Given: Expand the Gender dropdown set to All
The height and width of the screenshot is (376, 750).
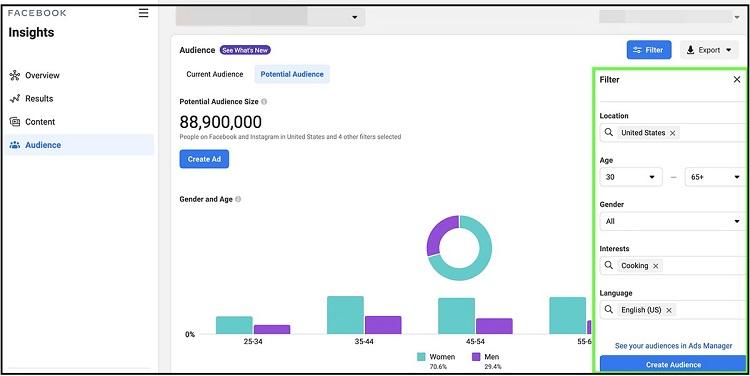Looking at the screenshot, I should coord(673,221).
